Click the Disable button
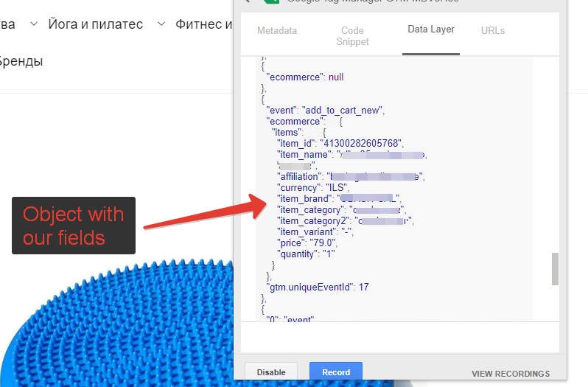Screen dimensions: 588x387 pyautogui.click(x=271, y=372)
